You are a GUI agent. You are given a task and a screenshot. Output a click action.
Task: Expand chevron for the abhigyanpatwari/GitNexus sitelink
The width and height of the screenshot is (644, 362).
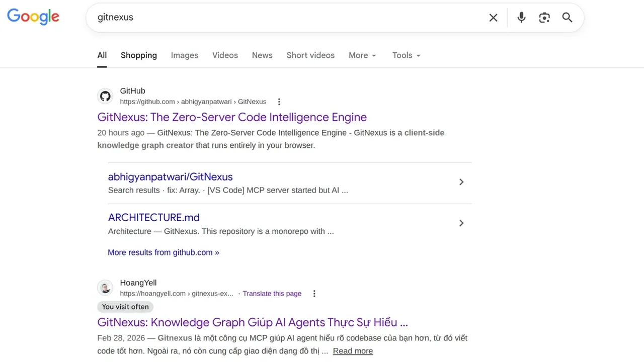coord(461,182)
